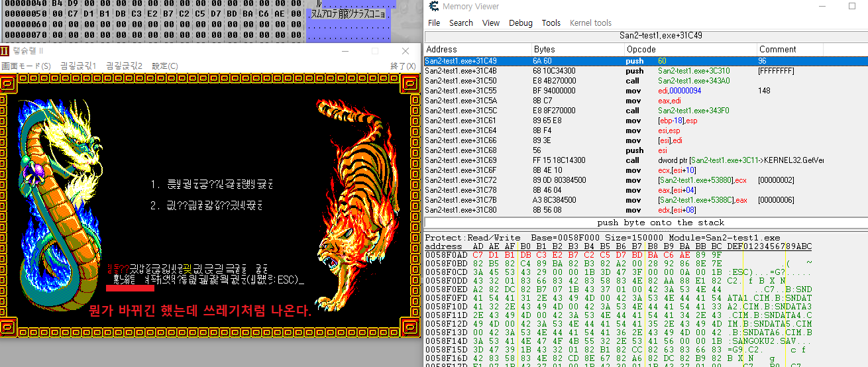Select disassembly row San2-test1.exe+31C64
Screen dimensions: 868x367
(x=646, y=130)
